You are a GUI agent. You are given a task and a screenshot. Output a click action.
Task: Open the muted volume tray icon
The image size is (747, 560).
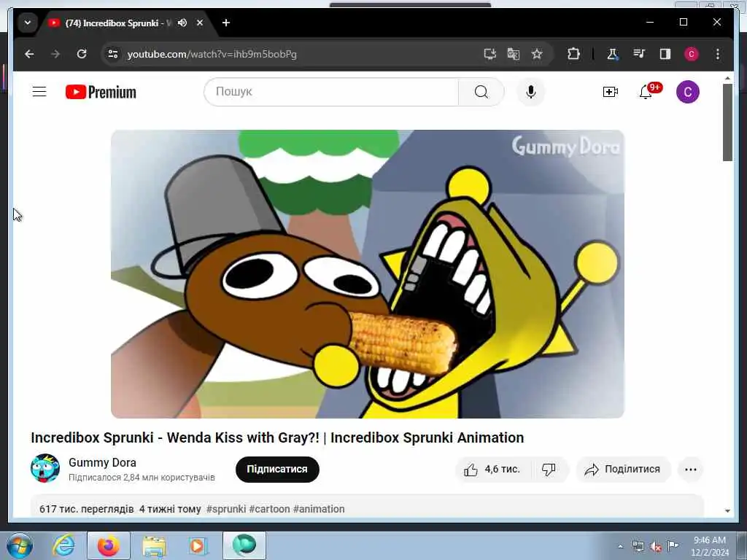[656, 547]
